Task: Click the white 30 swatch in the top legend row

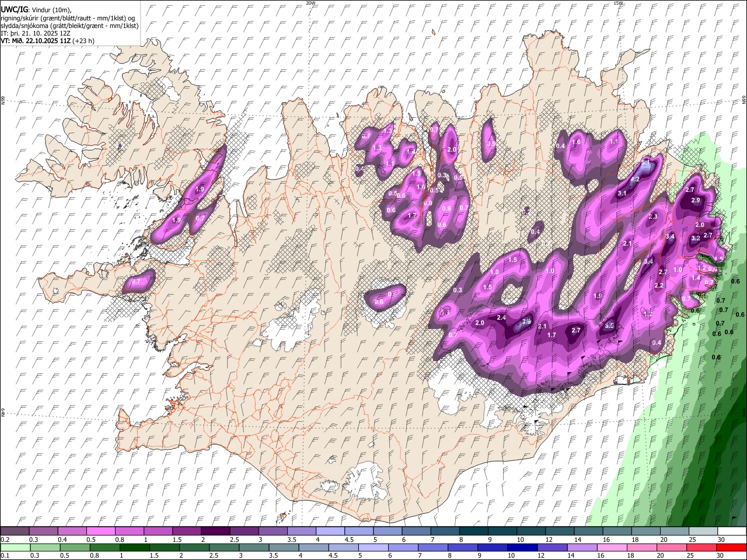Action: click(x=732, y=531)
